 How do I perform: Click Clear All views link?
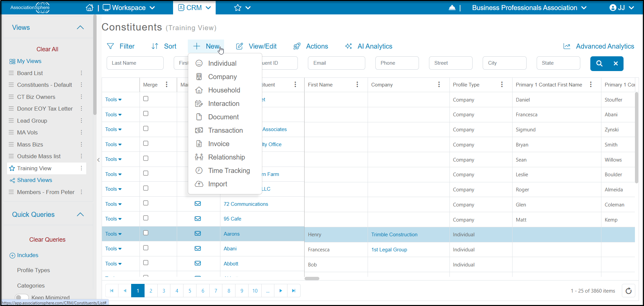click(47, 49)
